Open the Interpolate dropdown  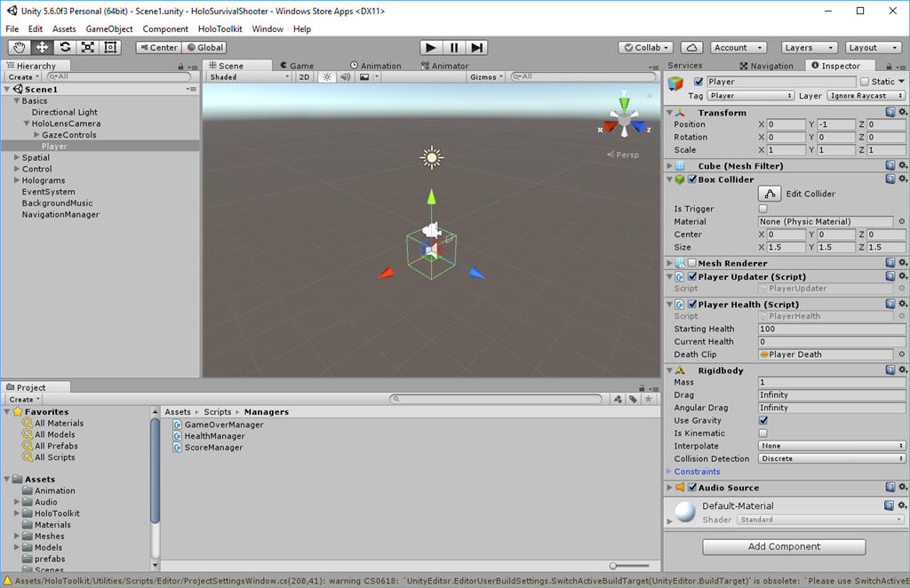(831, 446)
